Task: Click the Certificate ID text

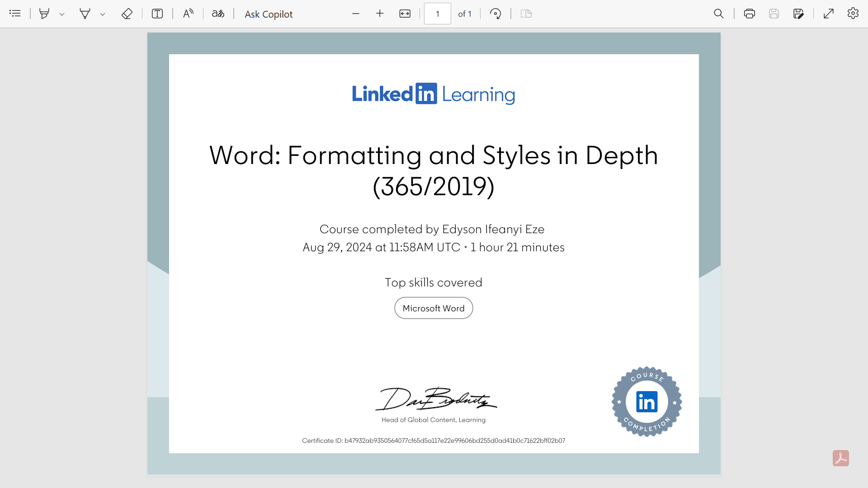Action: click(x=434, y=441)
